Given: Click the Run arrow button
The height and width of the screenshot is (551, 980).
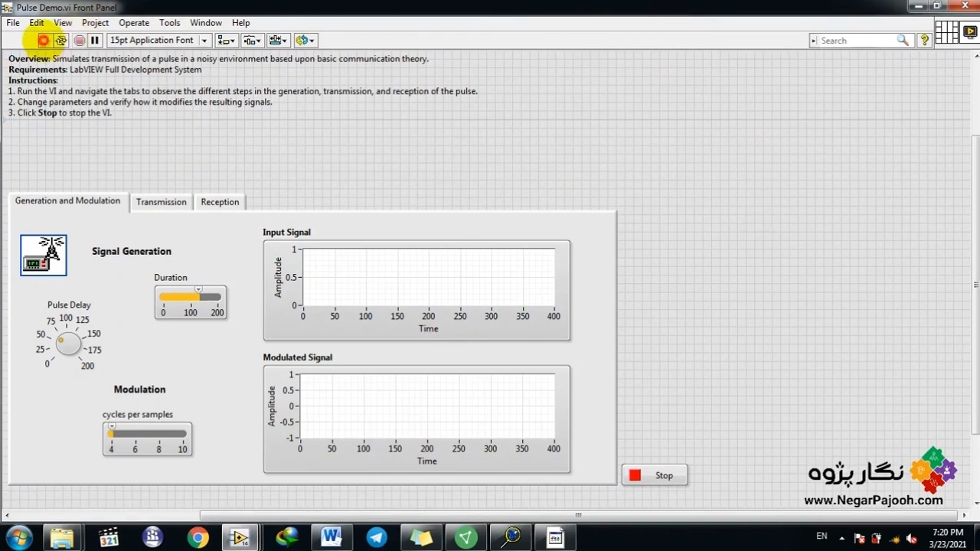Looking at the screenshot, I should (x=44, y=41).
